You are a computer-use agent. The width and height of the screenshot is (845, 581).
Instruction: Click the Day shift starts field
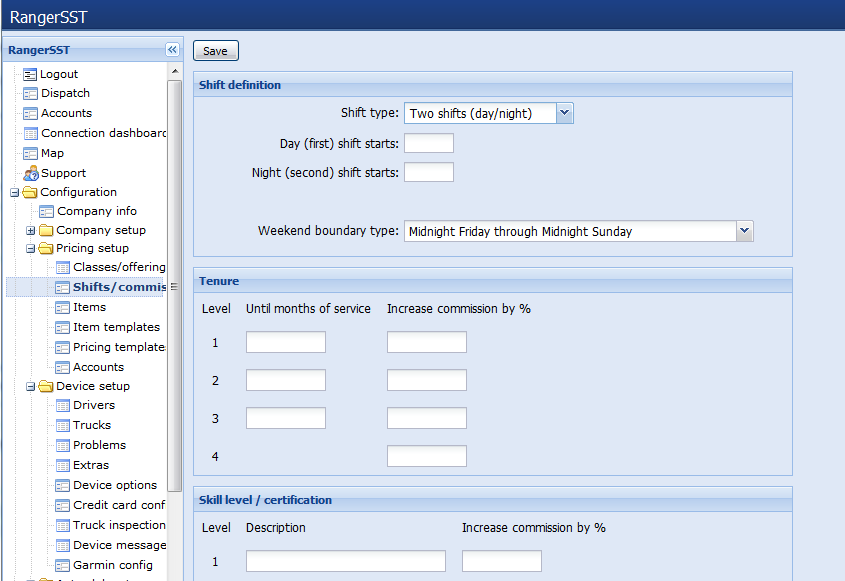[x=428, y=143]
